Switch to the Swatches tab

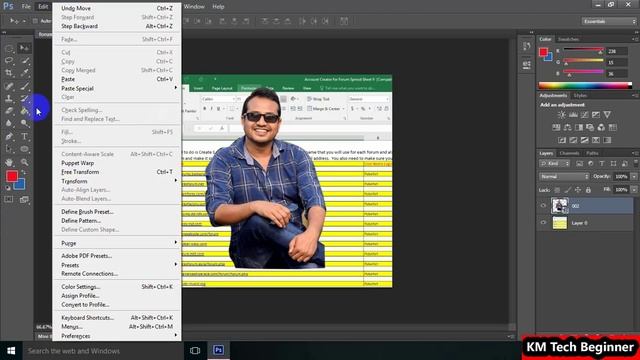[568, 39]
